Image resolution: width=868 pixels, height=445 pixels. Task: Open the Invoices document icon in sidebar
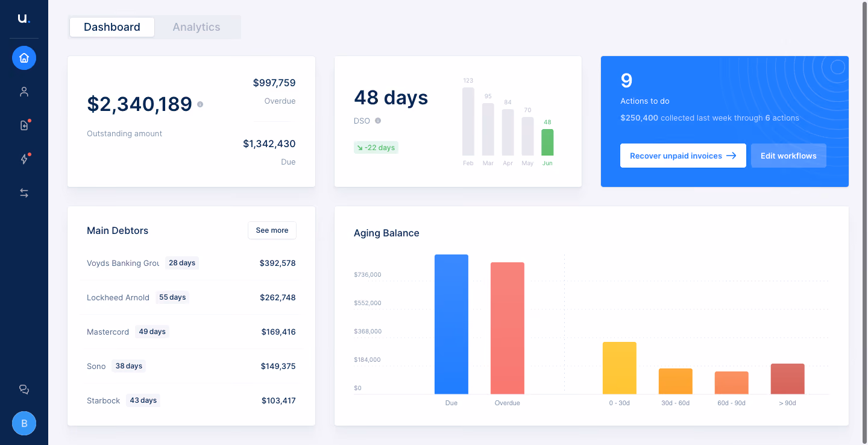24,125
